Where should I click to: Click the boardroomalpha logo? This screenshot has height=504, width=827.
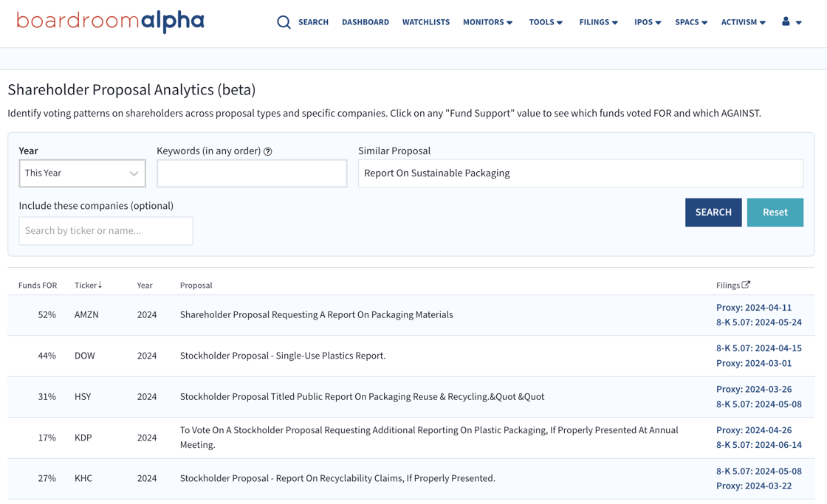pyautogui.click(x=109, y=21)
